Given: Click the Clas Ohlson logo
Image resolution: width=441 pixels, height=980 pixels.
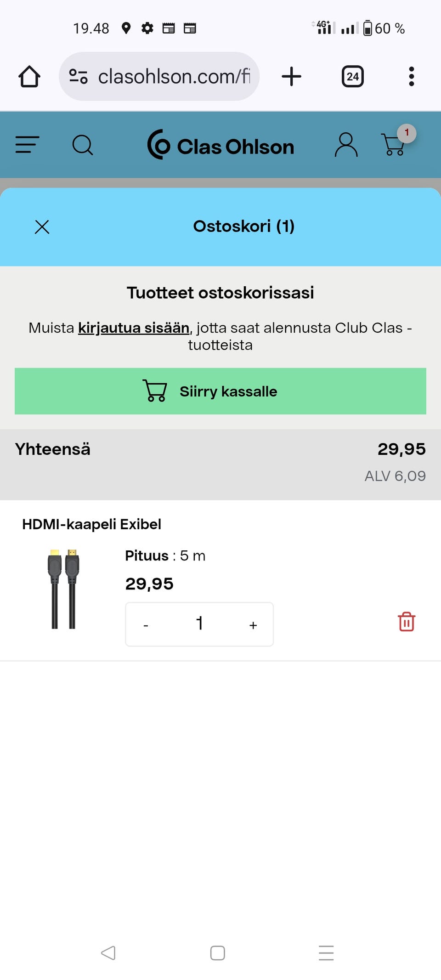Looking at the screenshot, I should 220,145.
